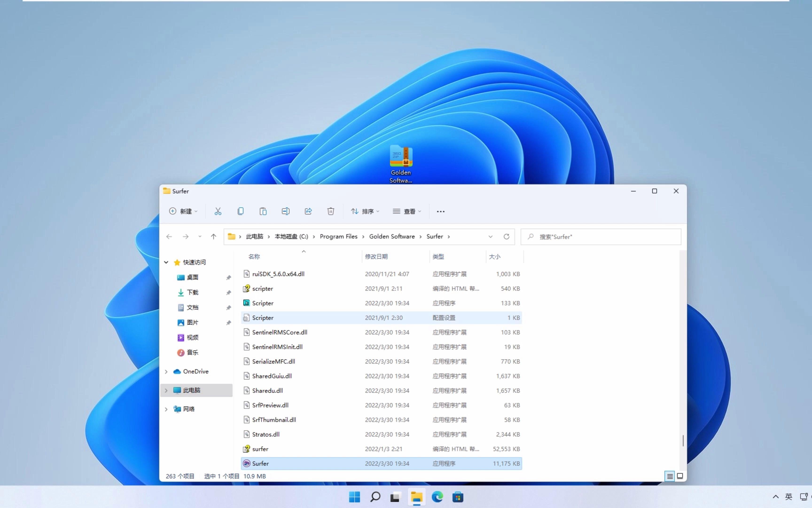
Task: Expand address bar history dropdown
Action: coord(491,237)
